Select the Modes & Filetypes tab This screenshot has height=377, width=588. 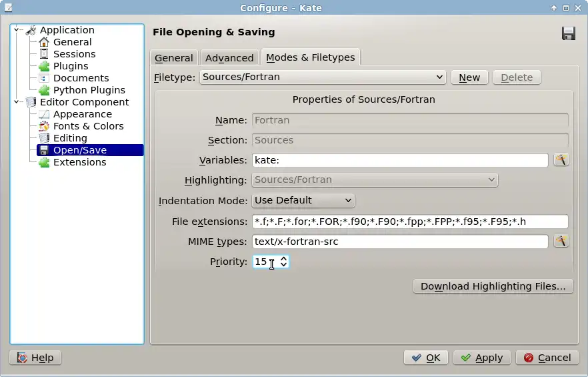point(311,57)
